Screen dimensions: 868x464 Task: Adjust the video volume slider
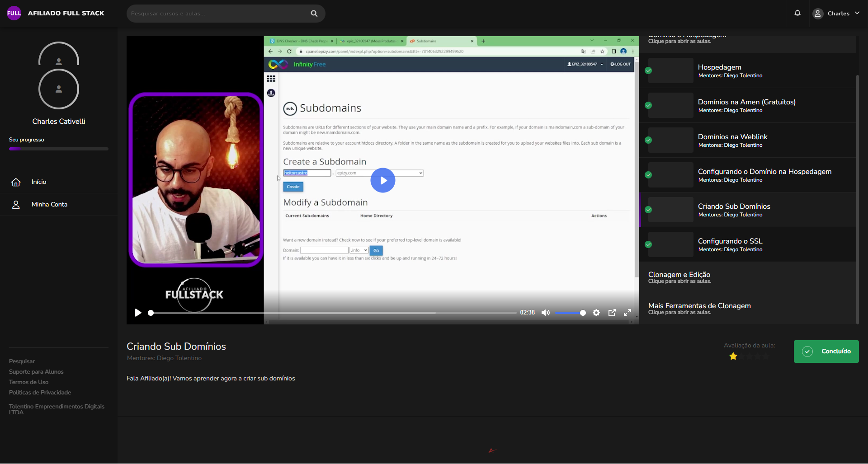click(x=571, y=313)
